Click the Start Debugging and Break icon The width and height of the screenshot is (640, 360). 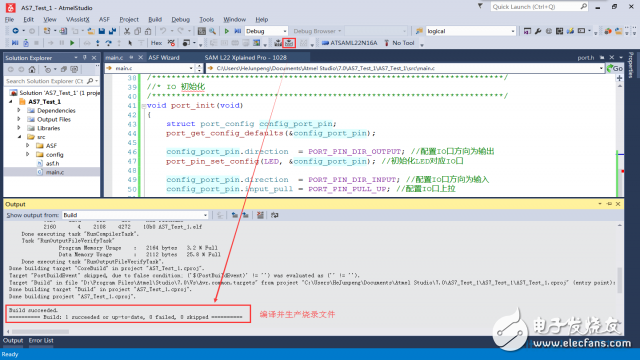tap(238, 31)
